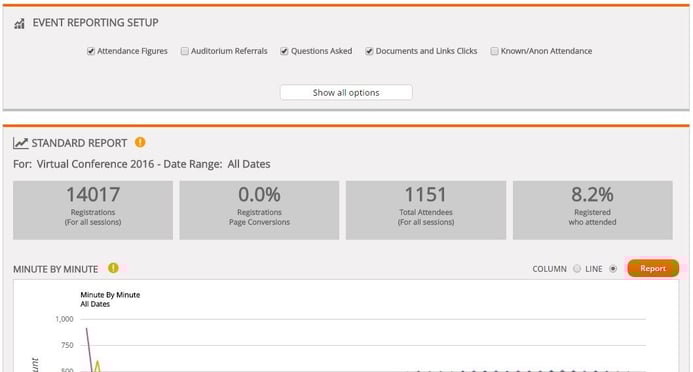Enable the Auditorium Referrals checkbox
Image resolution: width=693 pixels, height=372 pixels.
[x=184, y=51]
